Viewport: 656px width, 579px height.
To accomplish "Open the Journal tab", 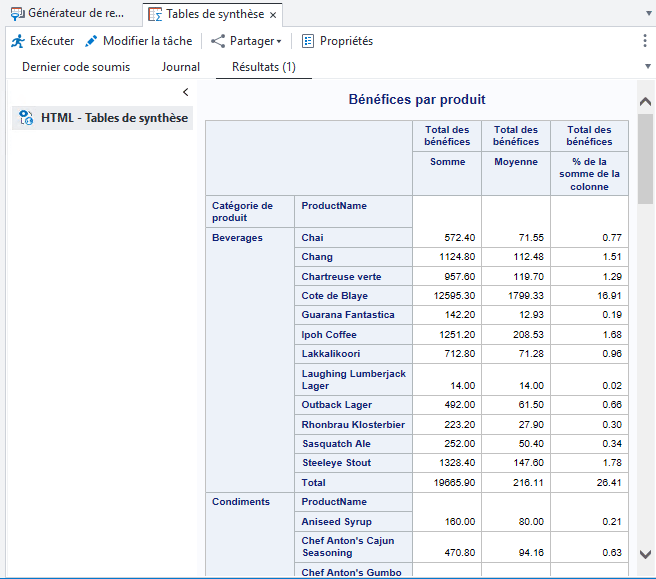I will click(x=181, y=67).
